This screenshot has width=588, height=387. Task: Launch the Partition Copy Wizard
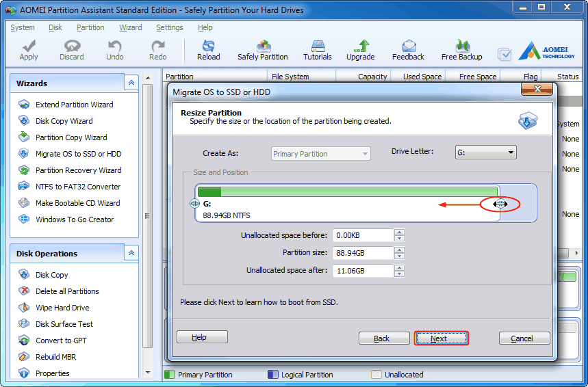click(x=71, y=137)
